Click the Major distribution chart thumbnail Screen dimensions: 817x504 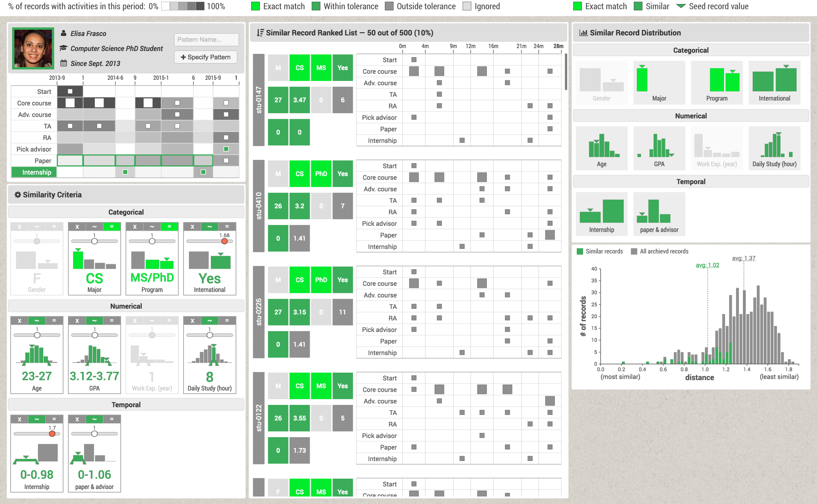pyautogui.click(x=659, y=82)
